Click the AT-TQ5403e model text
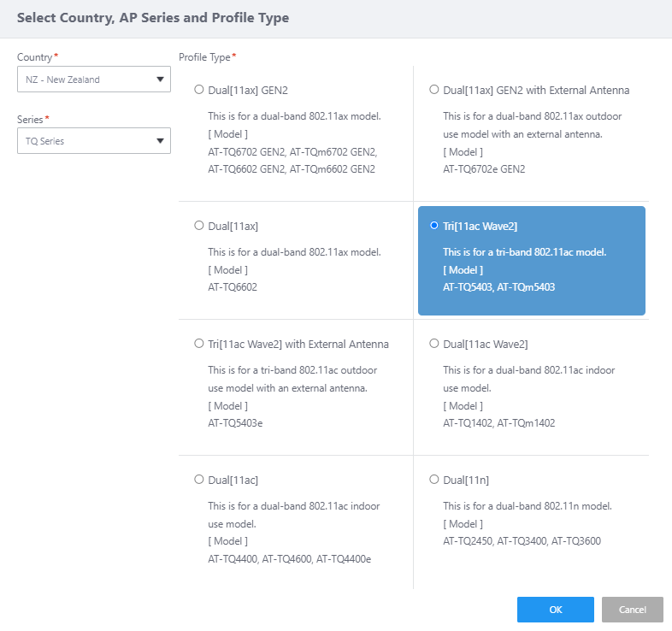 235,422
